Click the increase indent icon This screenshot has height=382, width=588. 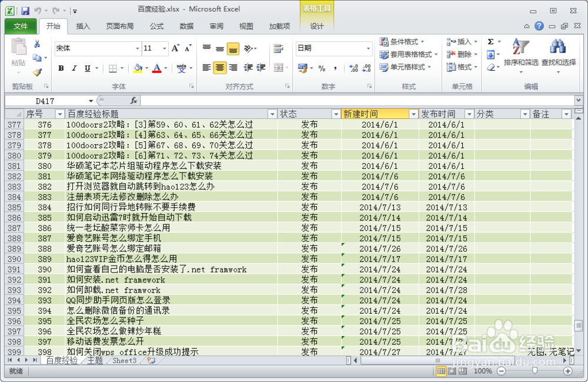tap(261, 68)
